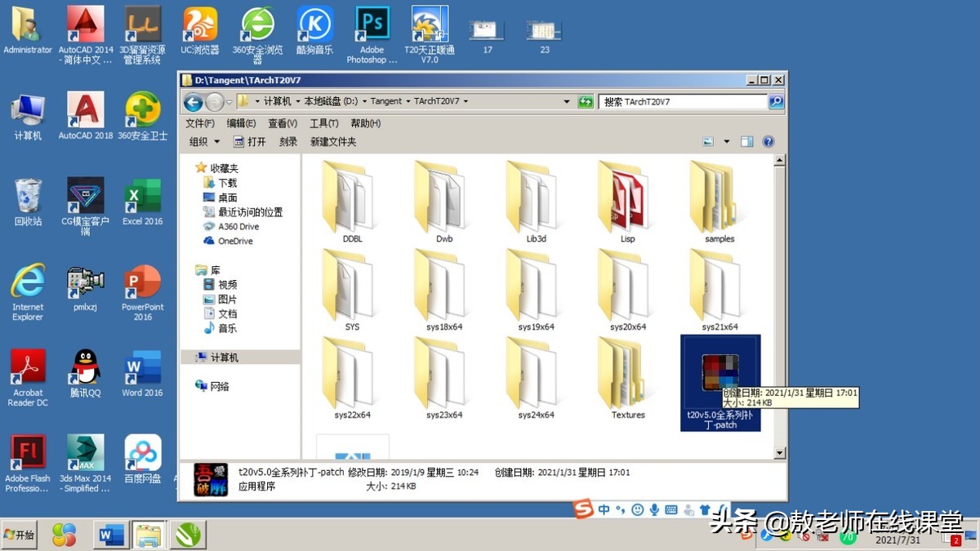Open 3ds Max 2014 from the desktop

click(x=84, y=451)
